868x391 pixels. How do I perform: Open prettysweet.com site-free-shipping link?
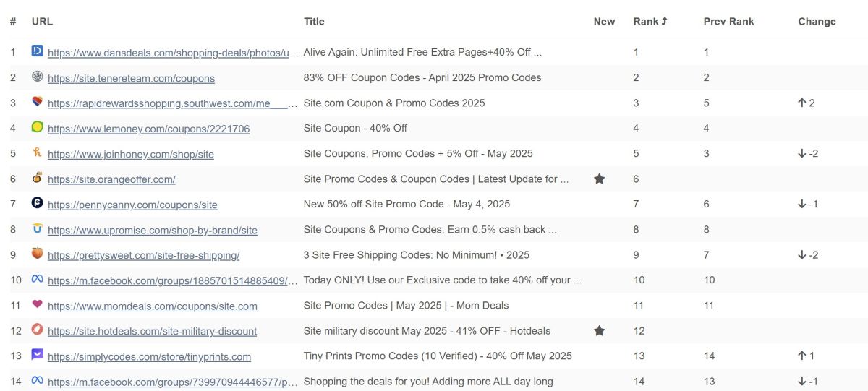tap(143, 255)
